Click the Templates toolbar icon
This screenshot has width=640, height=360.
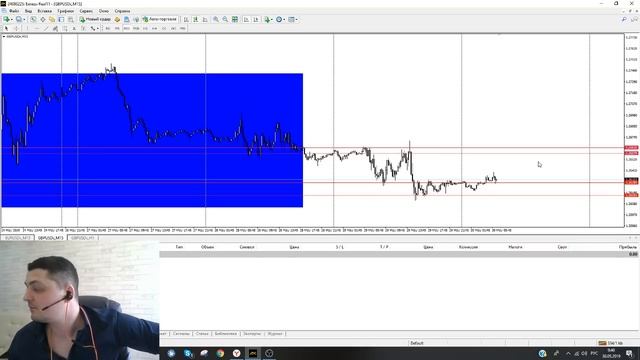pyautogui.click(x=291, y=19)
